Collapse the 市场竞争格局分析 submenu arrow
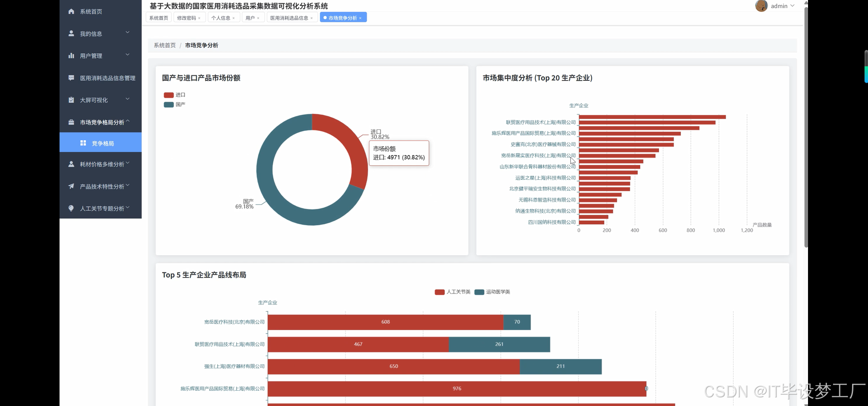Image resolution: width=868 pixels, height=406 pixels. coord(128,121)
